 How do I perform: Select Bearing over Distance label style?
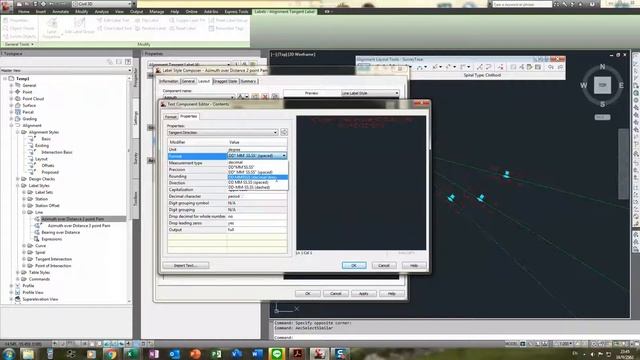60,232
